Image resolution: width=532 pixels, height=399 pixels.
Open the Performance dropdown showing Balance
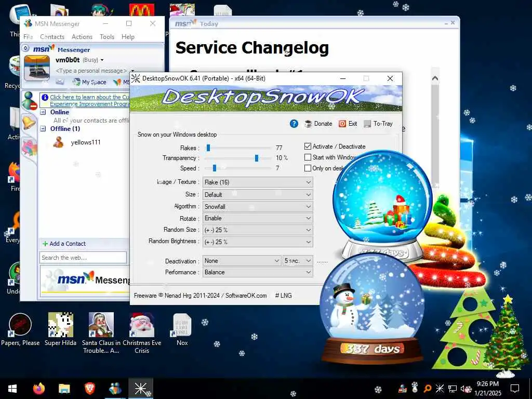click(258, 272)
